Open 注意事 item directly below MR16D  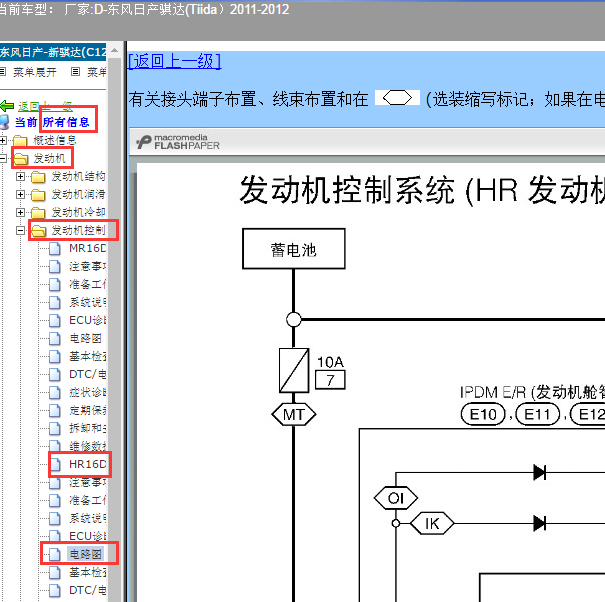coord(88,266)
